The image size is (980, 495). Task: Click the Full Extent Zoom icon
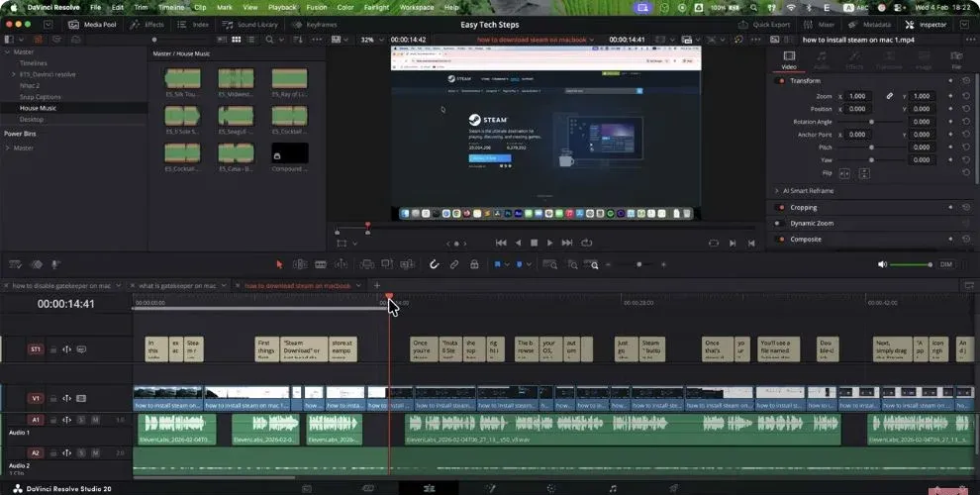(550, 264)
